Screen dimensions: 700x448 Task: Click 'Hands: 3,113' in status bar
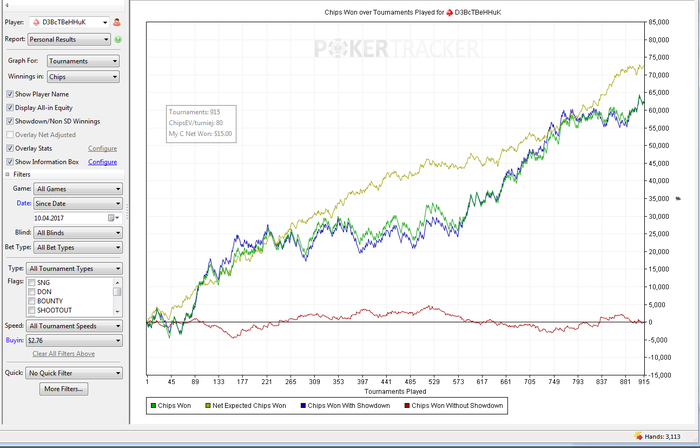[x=662, y=437]
